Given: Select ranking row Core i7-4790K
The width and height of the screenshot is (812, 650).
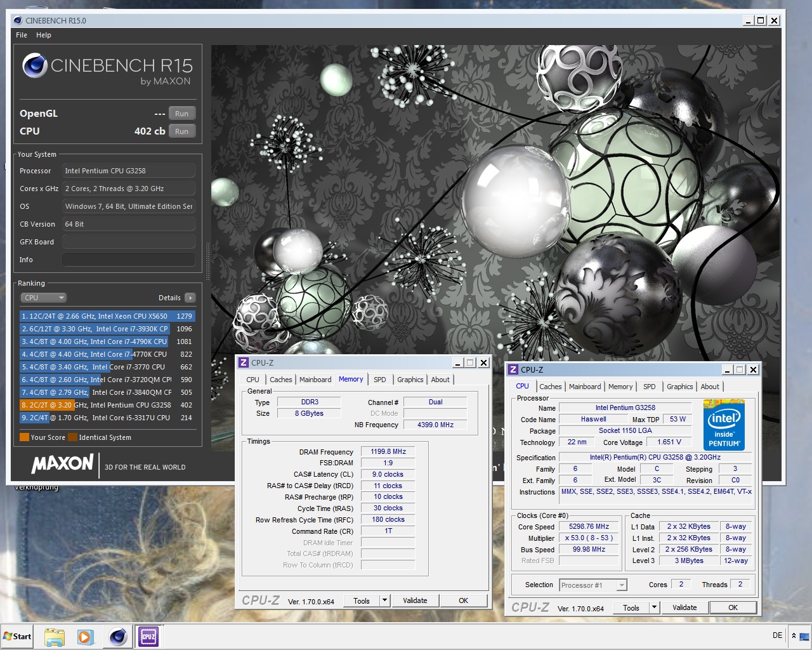Looking at the screenshot, I should (x=107, y=342).
